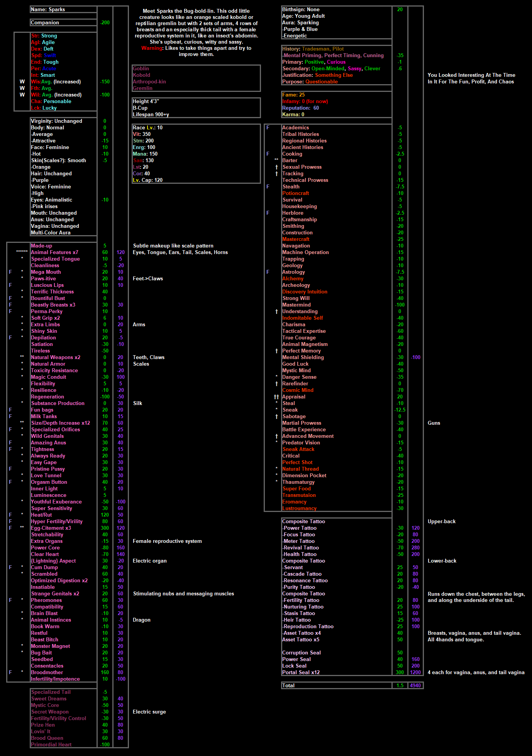This screenshot has width=532, height=756.
Task: Click the 'Name: Sparks' header text
Action: coord(48,9)
